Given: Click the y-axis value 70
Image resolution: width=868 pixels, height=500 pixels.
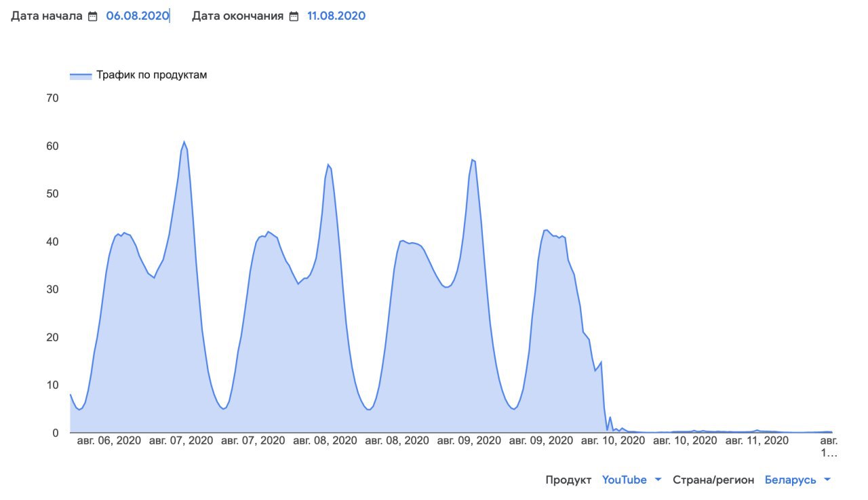Looking at the screenshot, I should click(x=52, y=98).
